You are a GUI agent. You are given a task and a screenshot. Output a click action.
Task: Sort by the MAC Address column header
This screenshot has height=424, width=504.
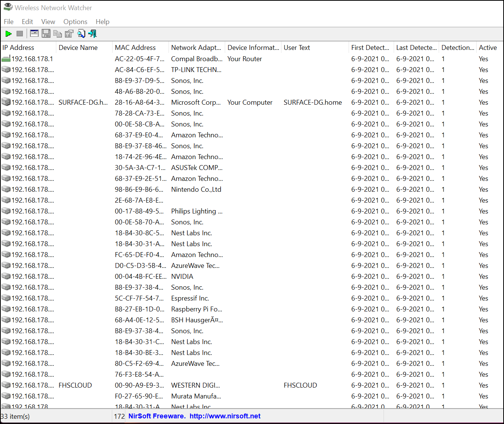pos(141,48)
